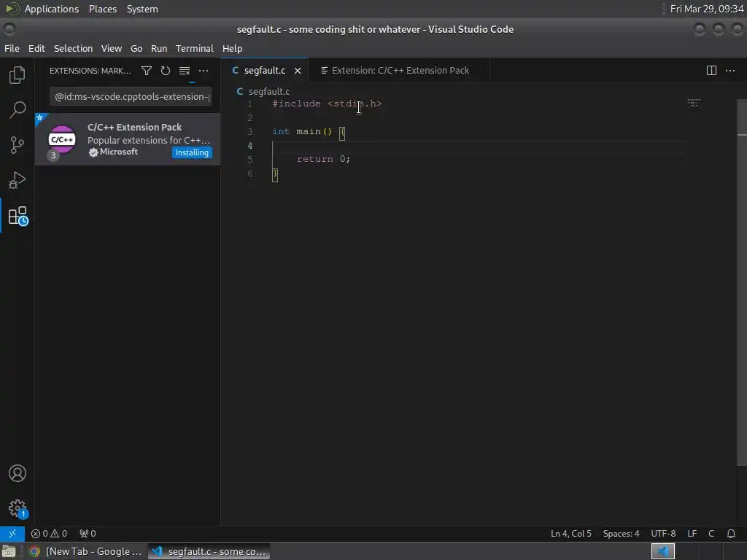Click the Microsoft publisher label
The height and width of the screenshot is (560, 747).
coord(119,152)
